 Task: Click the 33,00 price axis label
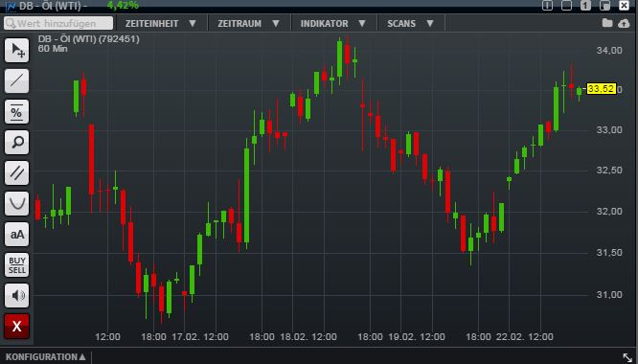coord(609,130)
